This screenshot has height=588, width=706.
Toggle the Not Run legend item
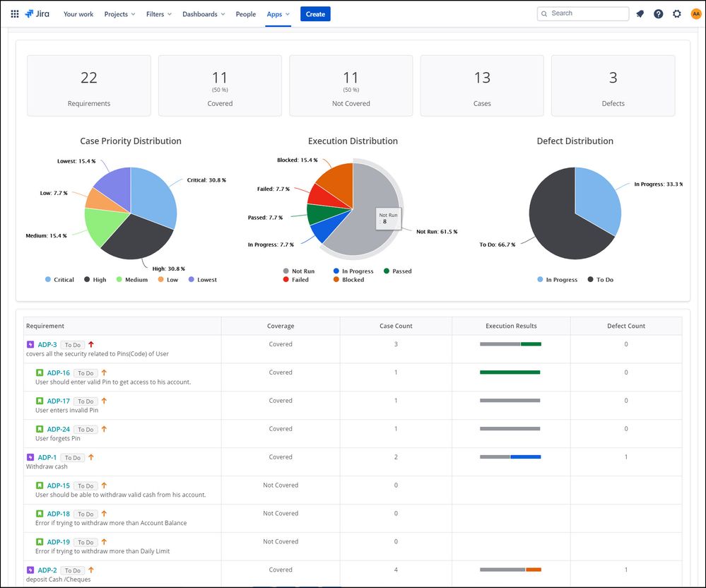pyautogui.click(x=299, y=271)
